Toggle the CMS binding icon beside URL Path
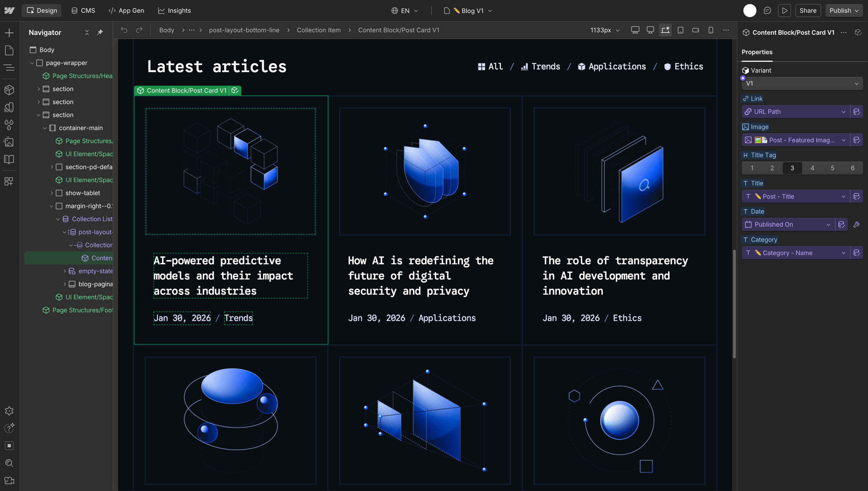The width and height of the screenshot is (868, 491). coord(857,112)
